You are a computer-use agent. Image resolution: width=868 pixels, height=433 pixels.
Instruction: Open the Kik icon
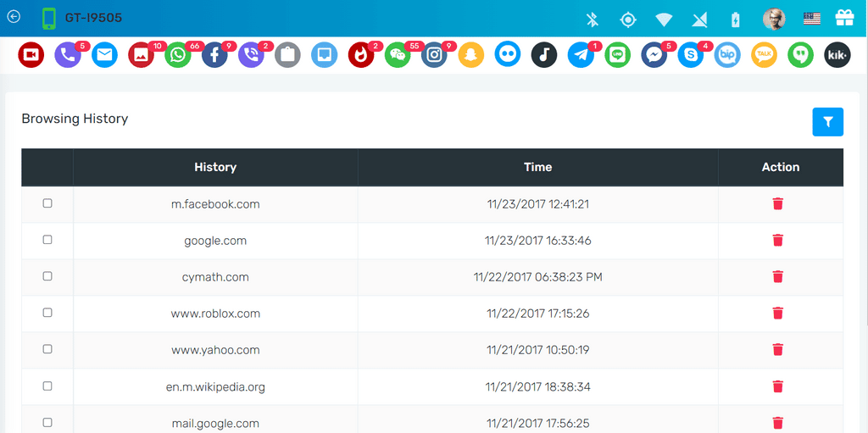click(837, 55)
